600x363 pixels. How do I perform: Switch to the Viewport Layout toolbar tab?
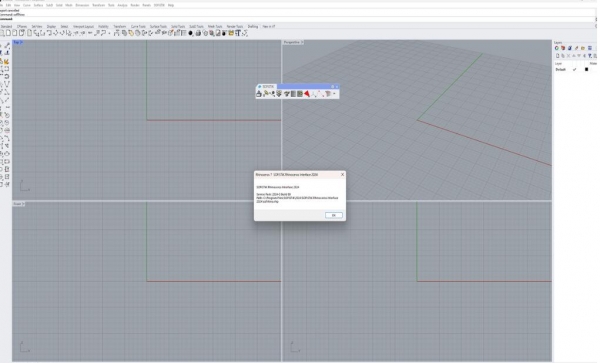pyautogui.click(x=83, y=26)
